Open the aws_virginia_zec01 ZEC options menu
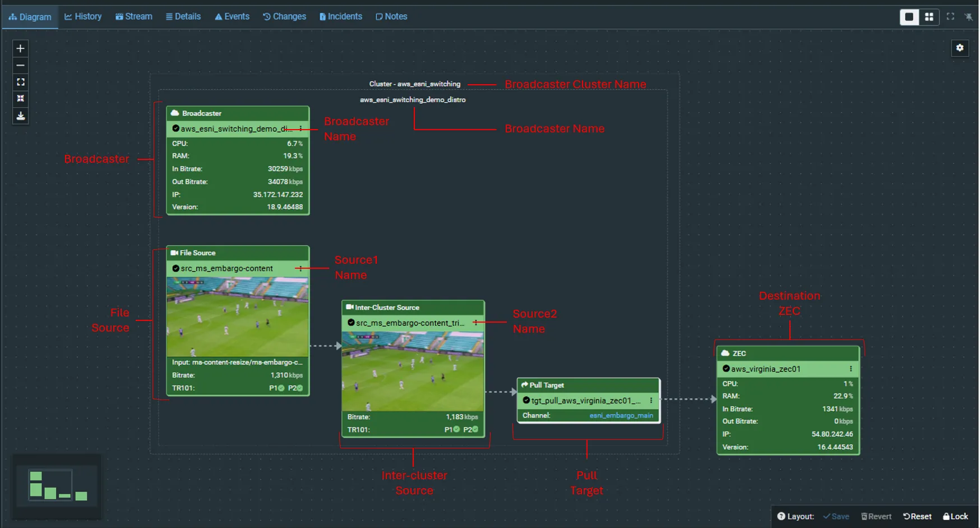 tap(850, 369)
